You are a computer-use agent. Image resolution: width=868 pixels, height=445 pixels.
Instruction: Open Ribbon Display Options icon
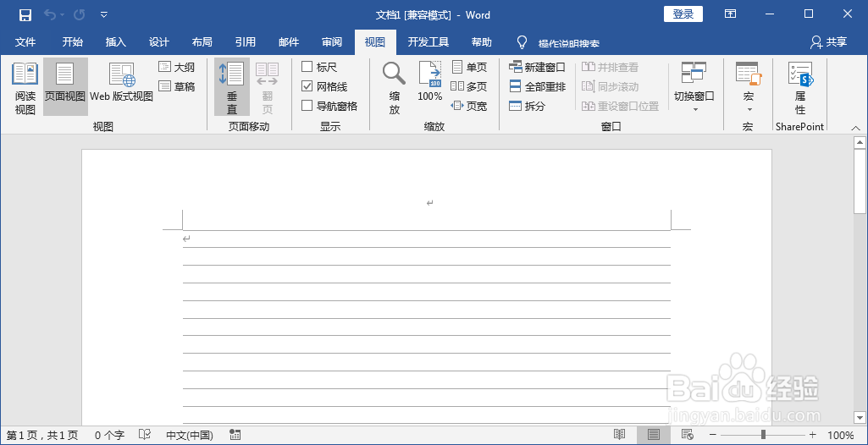(x=730, y=14)
